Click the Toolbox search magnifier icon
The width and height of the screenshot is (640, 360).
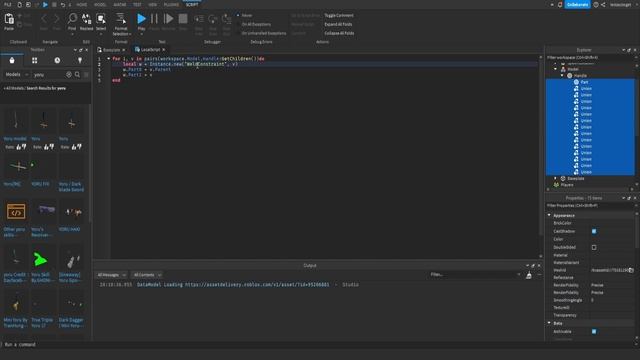tap(77, 75)
